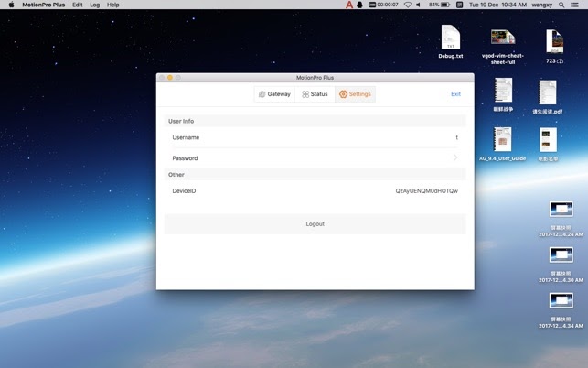
Task: Open the MotionPro Plus application menu
Action: 44,5
